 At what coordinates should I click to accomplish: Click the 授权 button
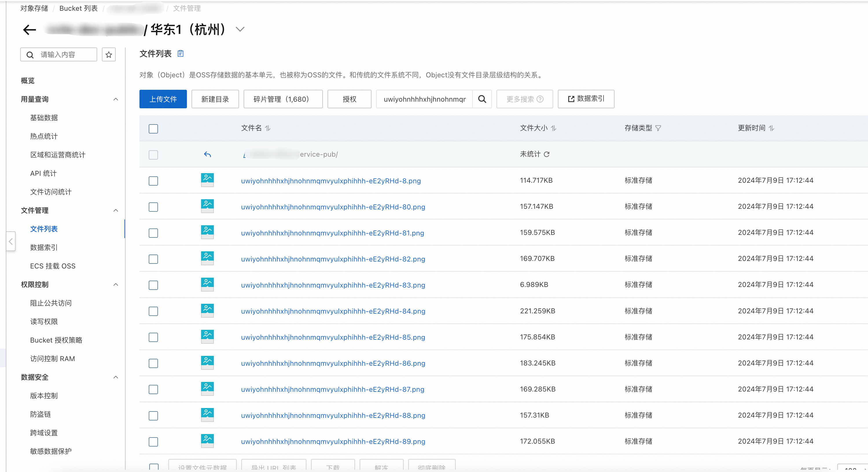(350, 99)
